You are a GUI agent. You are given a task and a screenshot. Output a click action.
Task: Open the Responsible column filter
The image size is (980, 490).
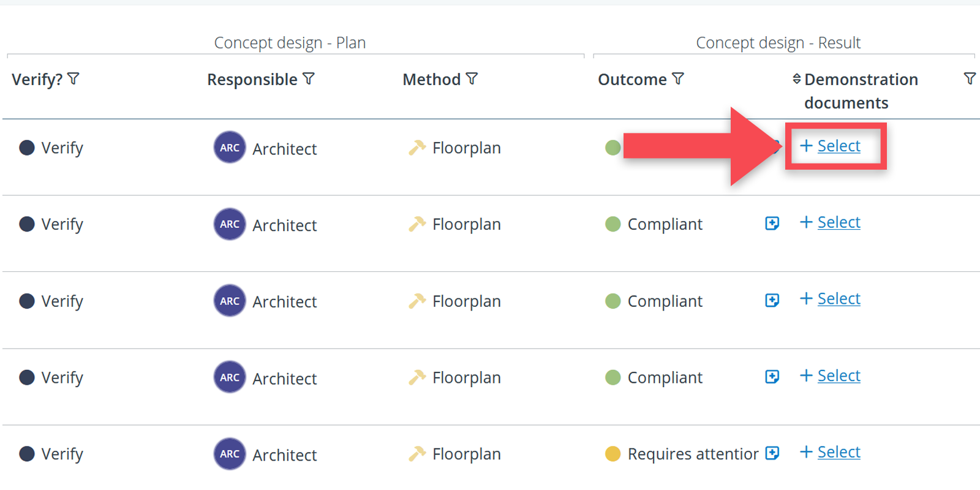tap(309, 79)
